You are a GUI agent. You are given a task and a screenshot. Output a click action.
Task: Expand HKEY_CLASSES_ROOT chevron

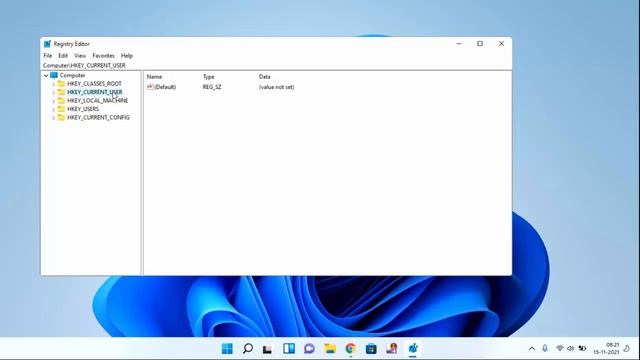(x=53, y=84)
